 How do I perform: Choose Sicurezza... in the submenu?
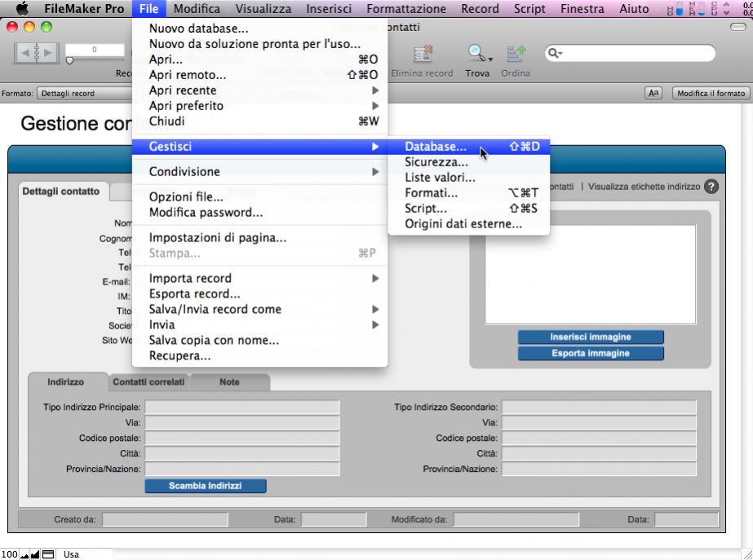coord(436,162)
